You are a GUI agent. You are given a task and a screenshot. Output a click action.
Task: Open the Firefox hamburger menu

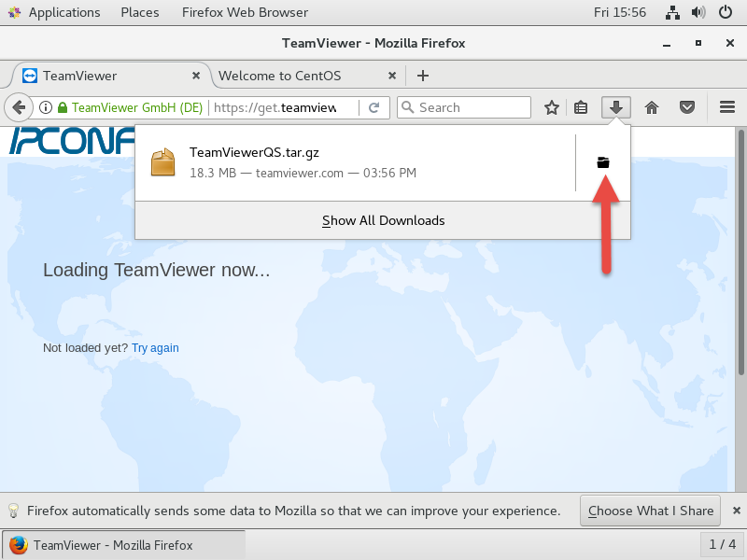(x=727, y=107)
